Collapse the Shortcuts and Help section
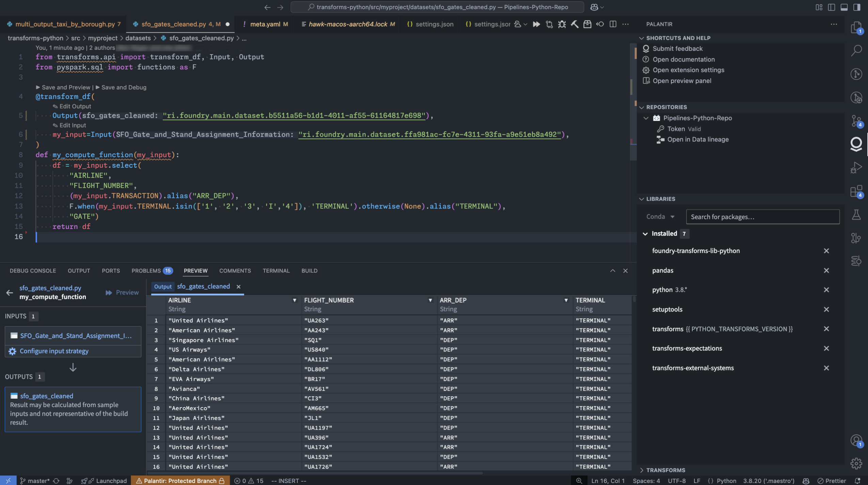 [x=641, y=38]
